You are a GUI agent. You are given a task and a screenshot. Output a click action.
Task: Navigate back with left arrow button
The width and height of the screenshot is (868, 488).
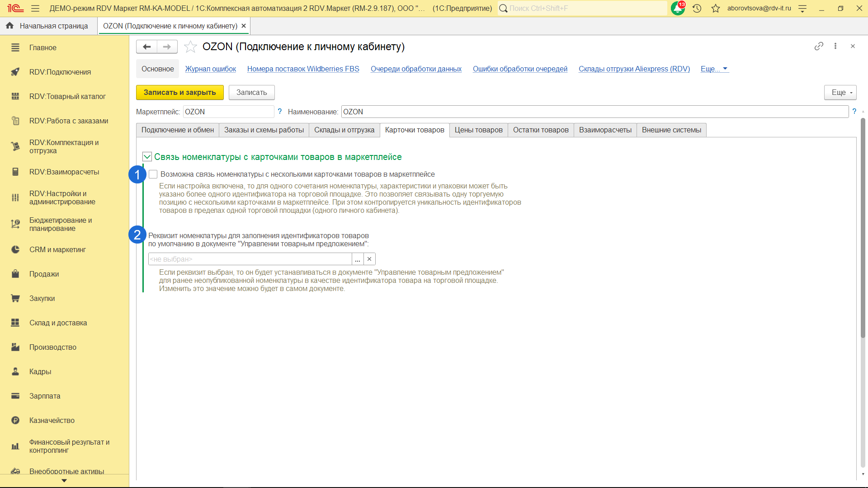point(146,47)
